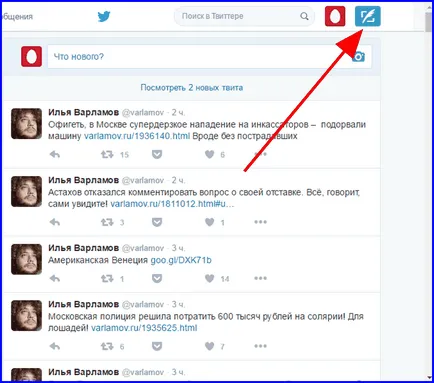The height and width of the screenshot is (383, 434).
Task: Reply to the Астахов tweet
Action: click(x=54, y=222)
